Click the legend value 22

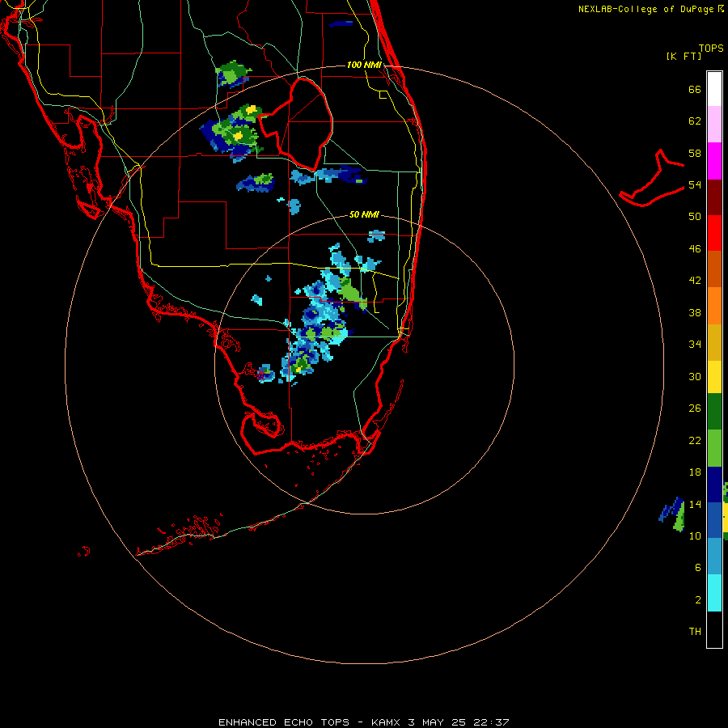(695, 440)
